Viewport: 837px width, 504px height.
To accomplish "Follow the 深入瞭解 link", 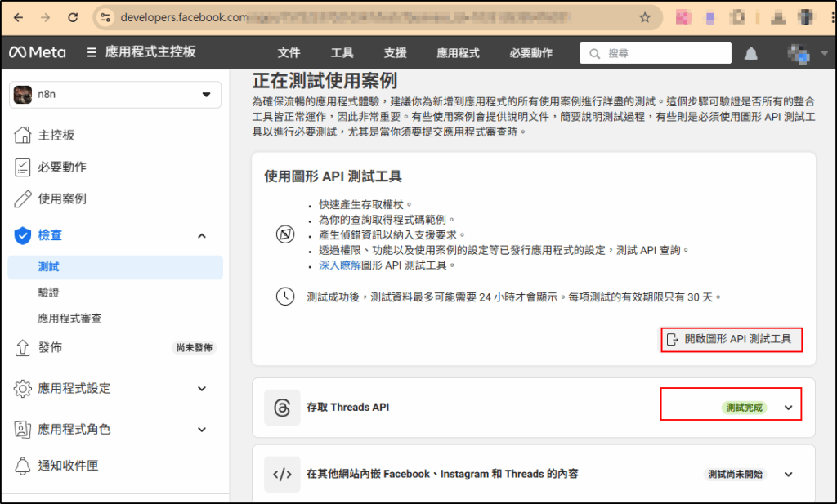I will (340, 265).
